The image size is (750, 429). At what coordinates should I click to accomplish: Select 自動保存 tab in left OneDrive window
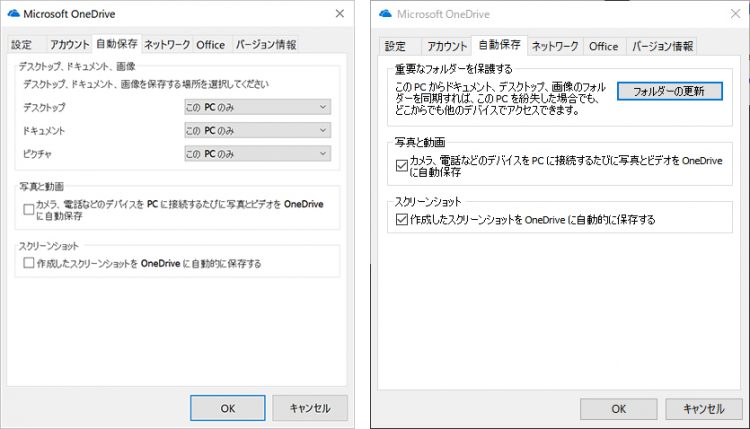117,44
